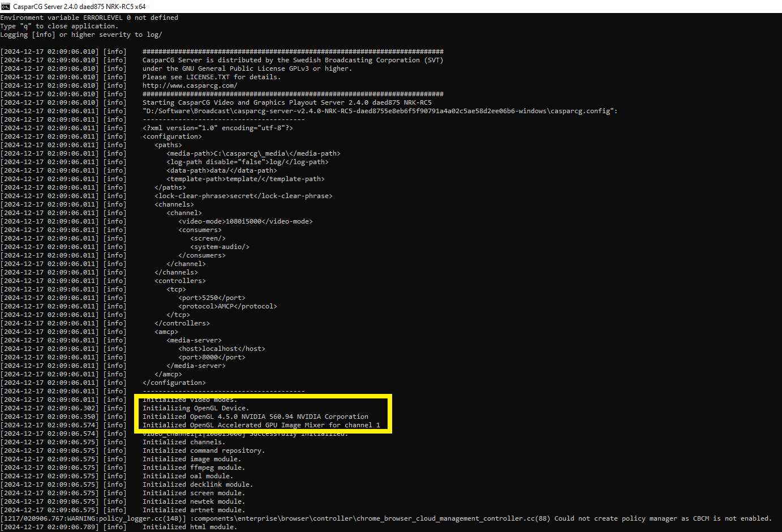This screenshot has width=782, height=532.
Task: Click the '<paths>' opening tag line
Action: click(168, 145)
